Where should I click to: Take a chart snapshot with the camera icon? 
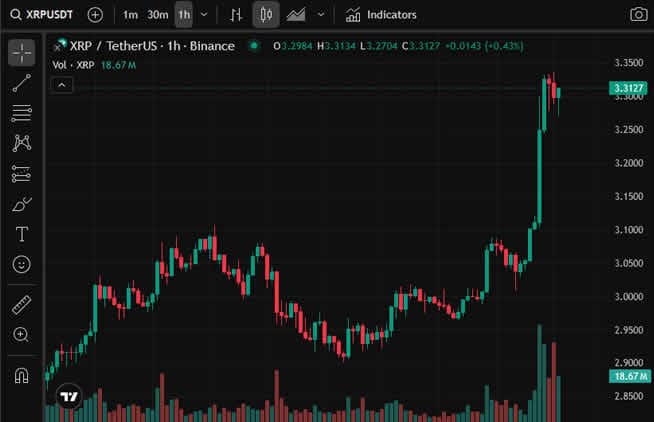pyautogui.click(x=639, y=15)
